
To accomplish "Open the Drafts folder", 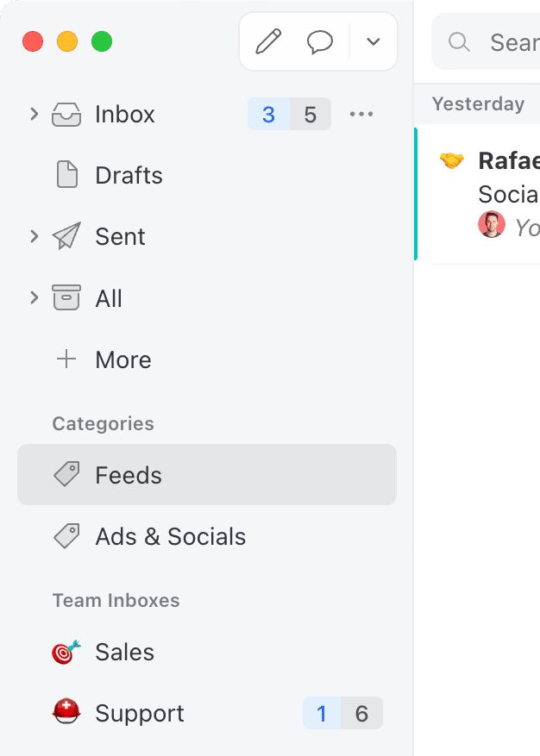I will click(x=129, y=176).
